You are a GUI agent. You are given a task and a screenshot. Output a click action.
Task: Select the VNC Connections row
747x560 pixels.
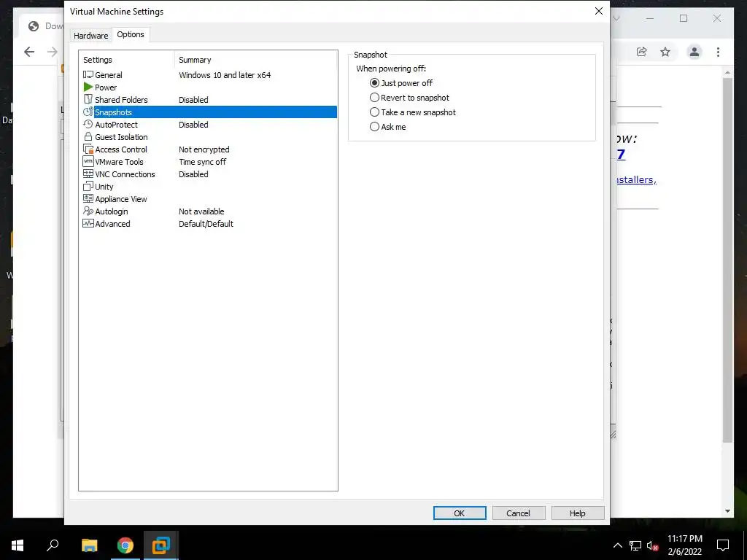click(209, 174)
